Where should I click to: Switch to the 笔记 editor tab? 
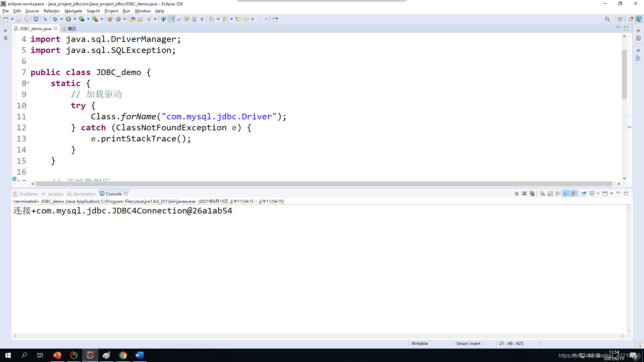click(71, 28)
